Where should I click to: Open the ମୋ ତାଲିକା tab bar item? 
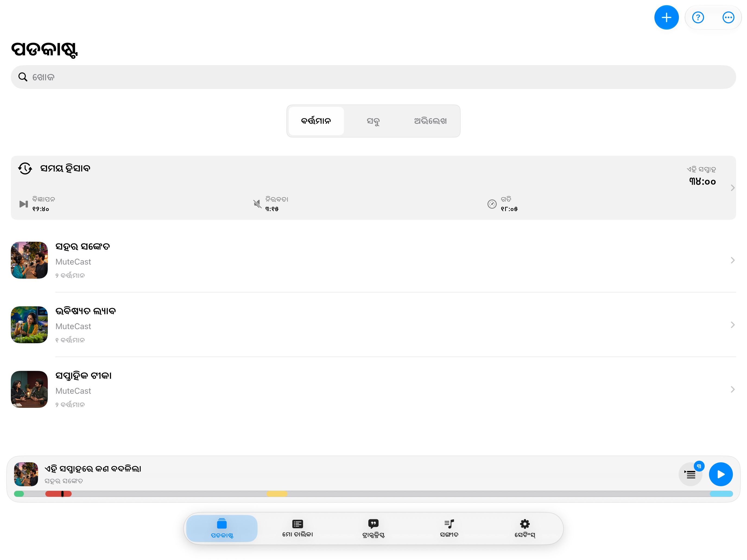coord(297,528)
